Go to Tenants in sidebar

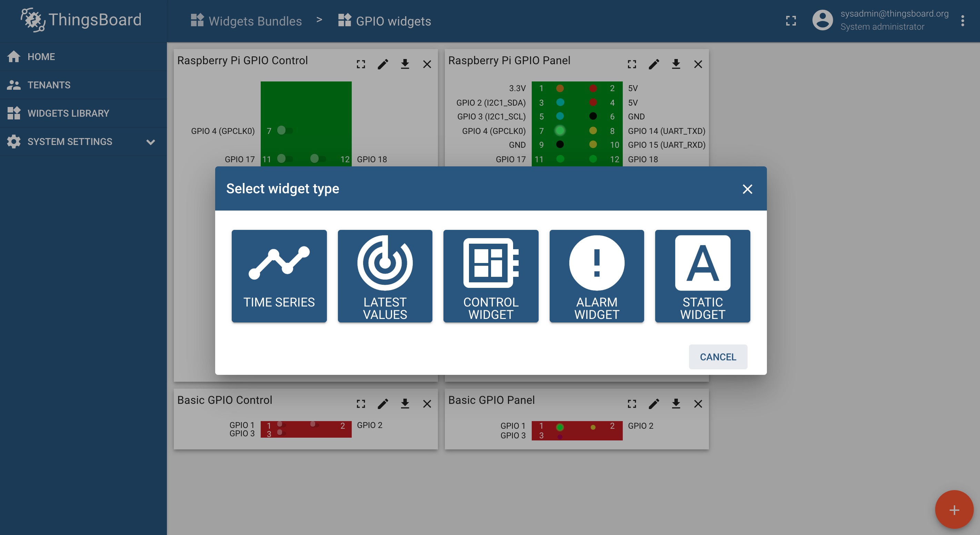(x=49, y=85)
